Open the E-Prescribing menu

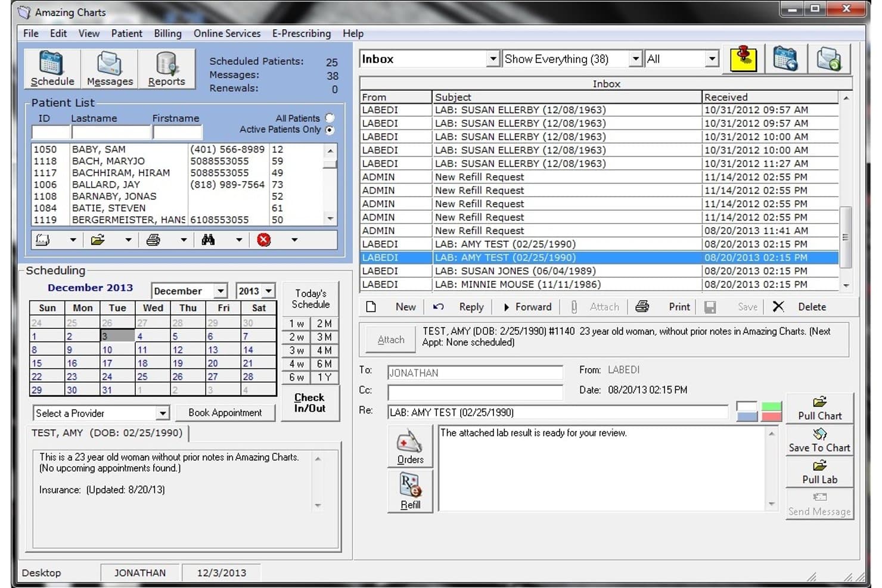click(302, 33)
